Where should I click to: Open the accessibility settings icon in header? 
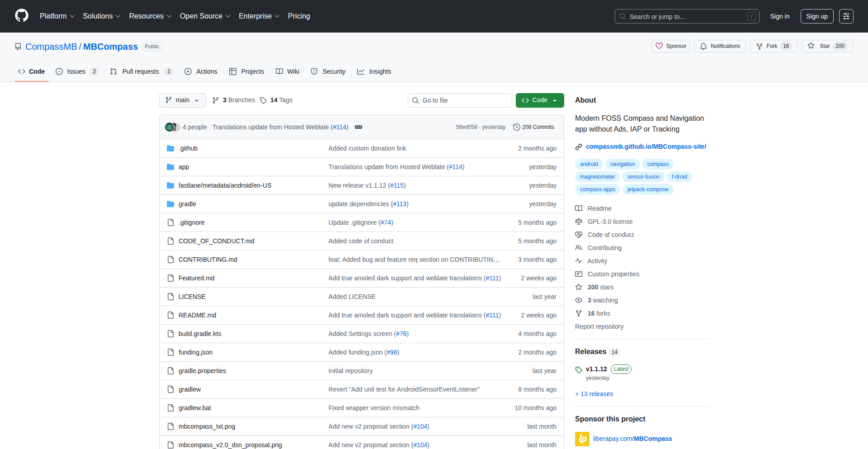point(846,16)
